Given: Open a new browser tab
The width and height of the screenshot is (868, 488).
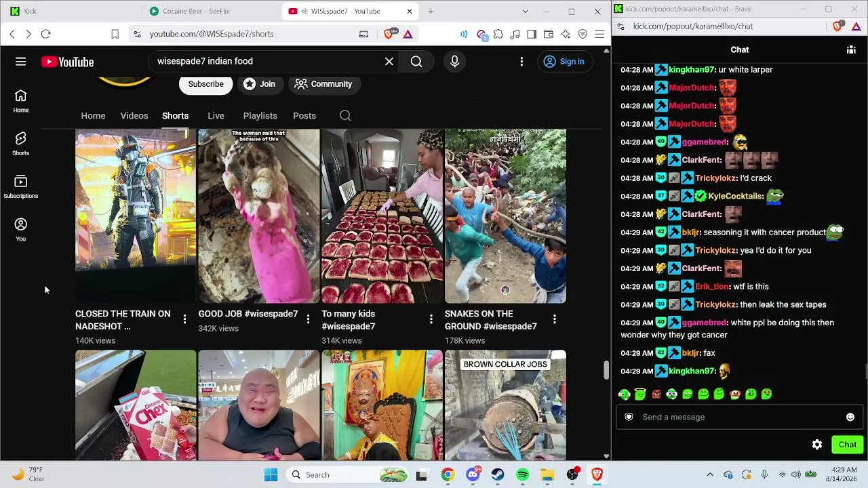Looking at the screenshot, I should [431, 12].
